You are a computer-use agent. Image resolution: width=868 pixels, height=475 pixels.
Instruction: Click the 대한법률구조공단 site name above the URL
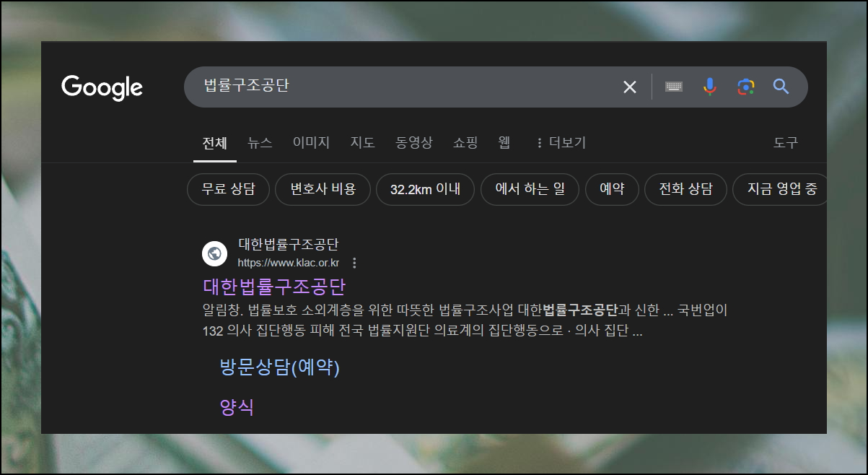(289, 245)
